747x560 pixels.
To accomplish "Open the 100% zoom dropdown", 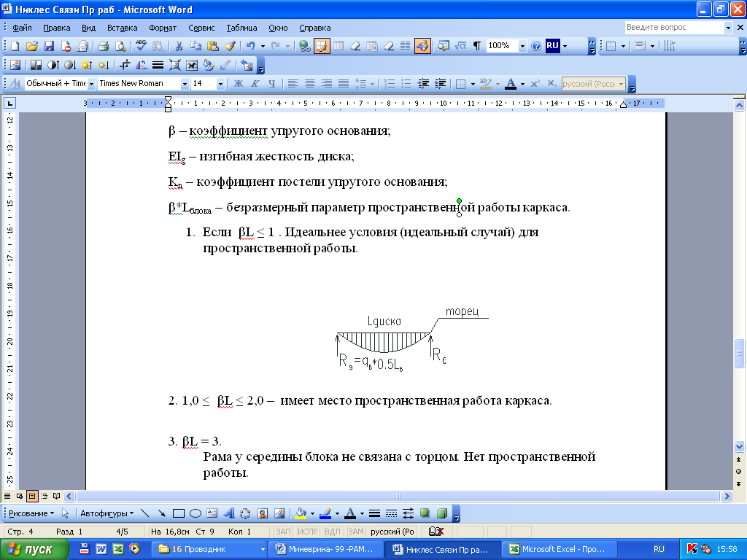I will pyautogui.click(x=522, y=46).
